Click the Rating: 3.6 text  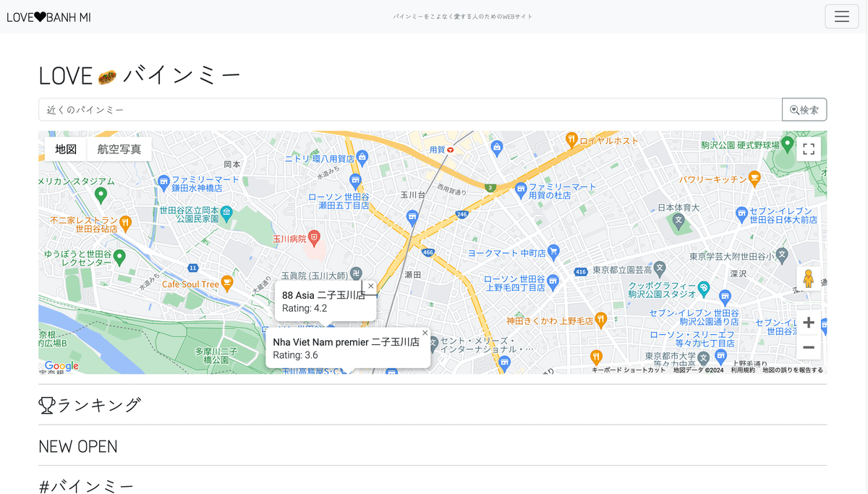[x=296, y=355]
